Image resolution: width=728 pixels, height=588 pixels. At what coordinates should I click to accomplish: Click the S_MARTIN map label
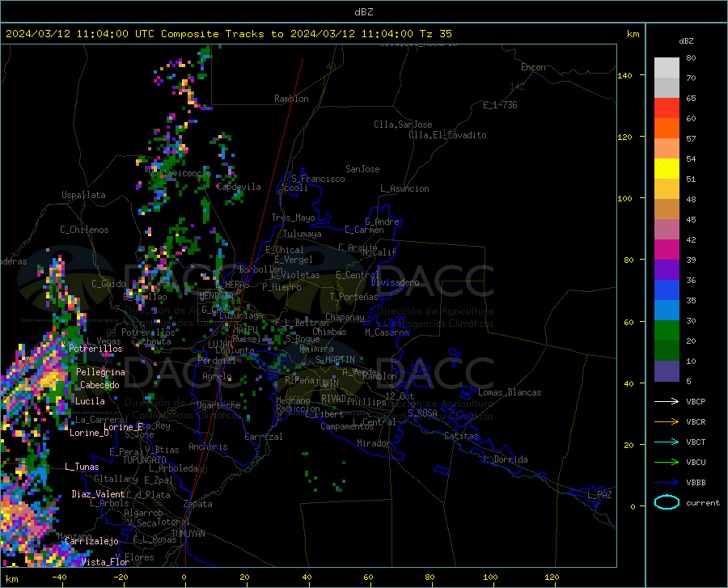335,360
